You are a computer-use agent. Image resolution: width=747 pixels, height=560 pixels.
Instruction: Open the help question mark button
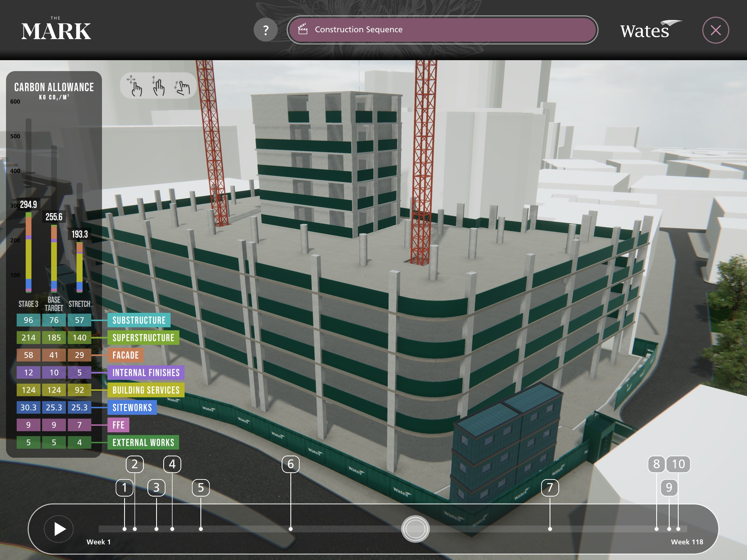point(265,30)
